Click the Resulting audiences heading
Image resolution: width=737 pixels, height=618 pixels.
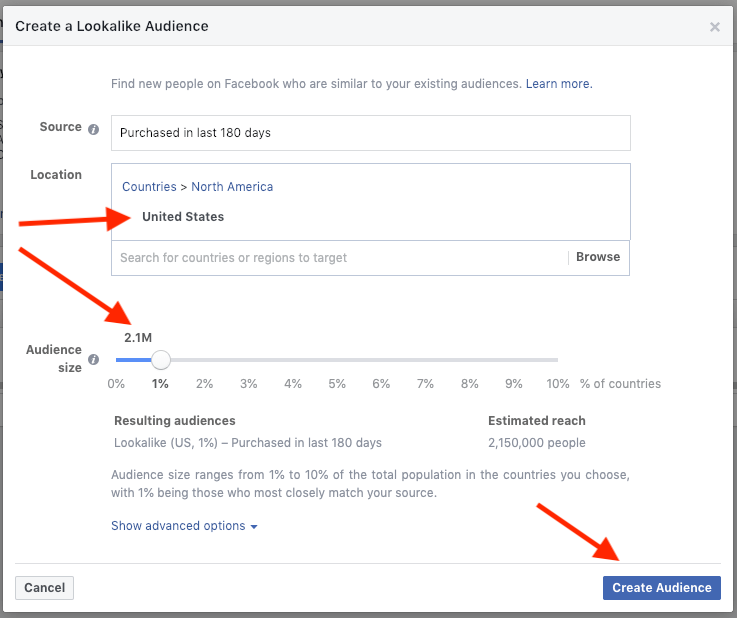[x=175, y=421]
